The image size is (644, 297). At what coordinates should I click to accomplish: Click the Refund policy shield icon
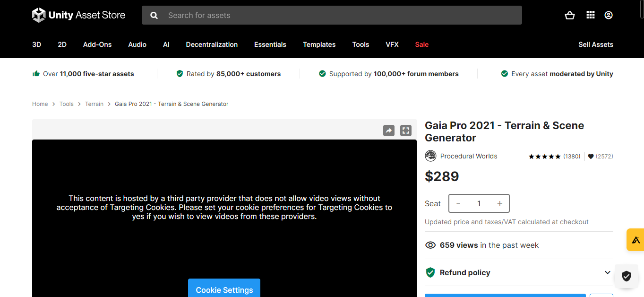point(430,272)
